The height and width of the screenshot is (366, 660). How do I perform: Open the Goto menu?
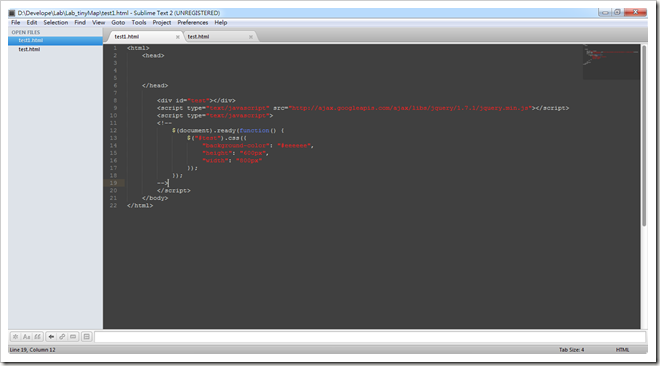(x=118, y=23)
